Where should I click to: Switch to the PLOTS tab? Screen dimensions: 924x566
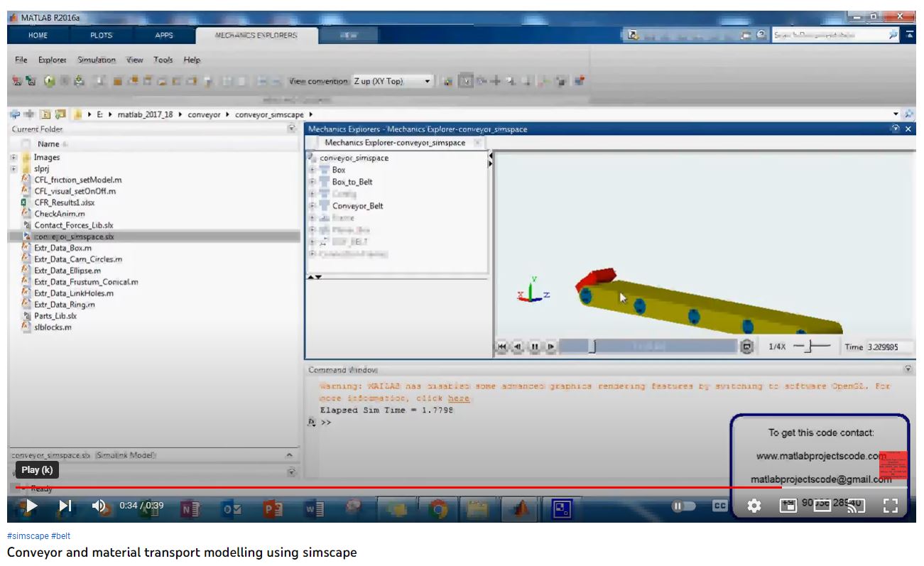point(101,36)
